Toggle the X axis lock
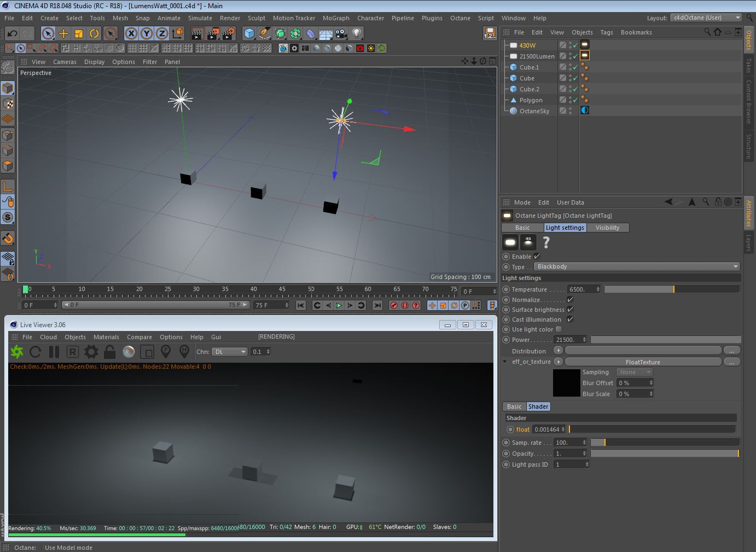The height and width of the screenshot is (552, 756). (x=131, y=33)
